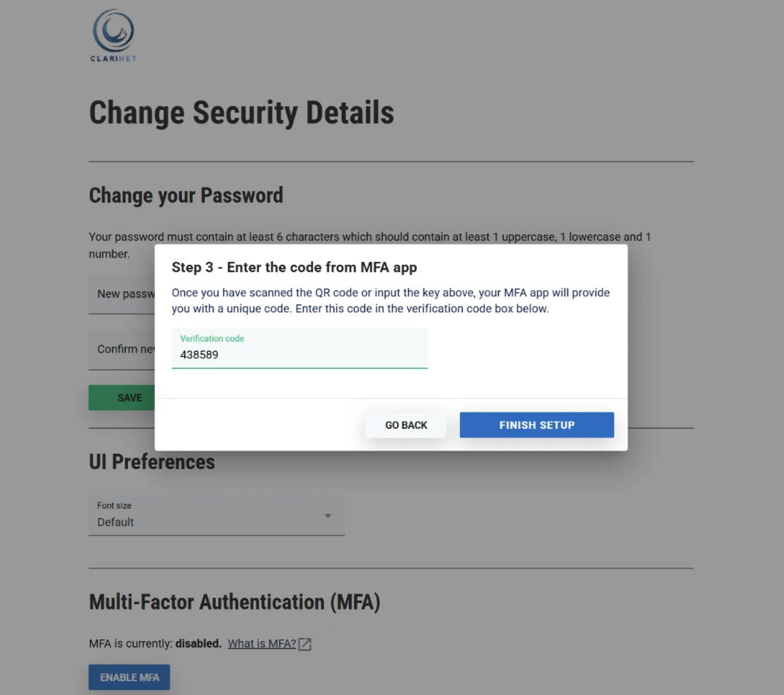Click the Change your Password heading
Viewport: 784px width, 695px height.
pos(186,195)
